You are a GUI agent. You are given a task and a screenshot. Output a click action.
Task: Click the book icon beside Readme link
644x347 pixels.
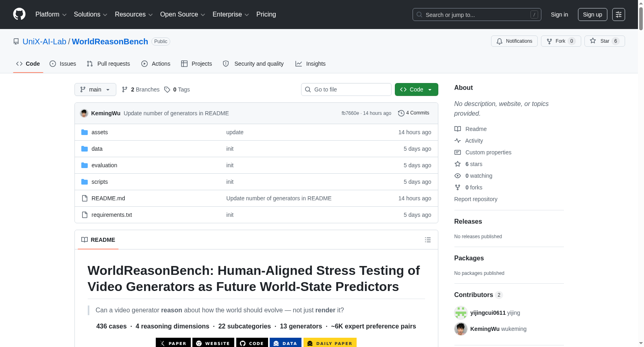458,129
